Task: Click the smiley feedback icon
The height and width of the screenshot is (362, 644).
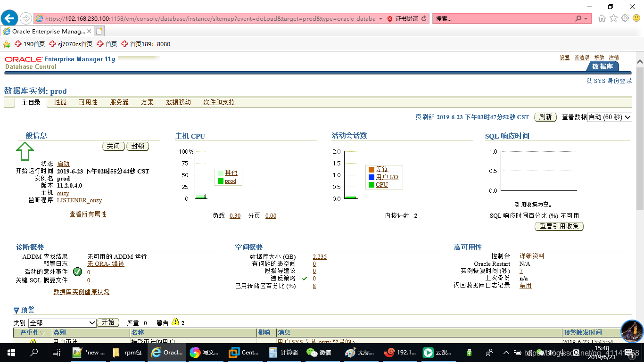Action: click(636, 18)
